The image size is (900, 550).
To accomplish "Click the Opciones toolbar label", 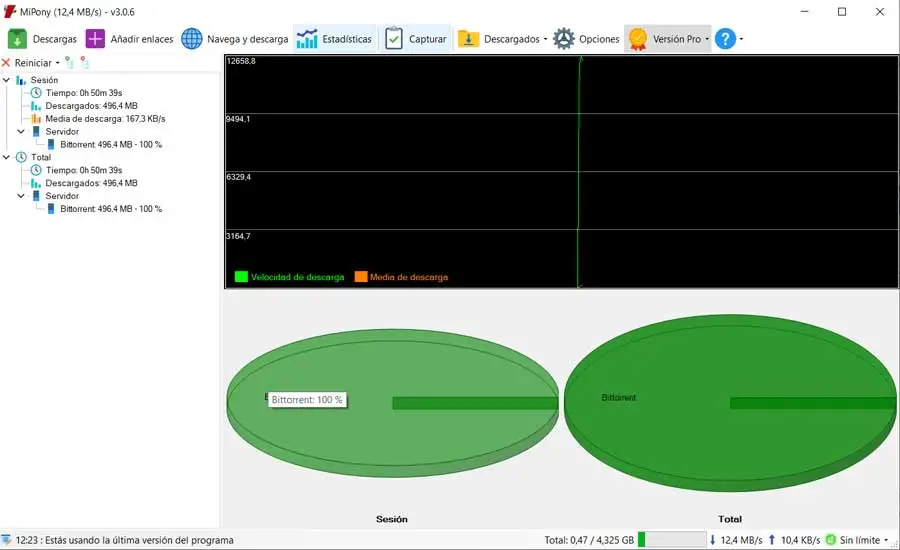I will click(x=599, y=39).
